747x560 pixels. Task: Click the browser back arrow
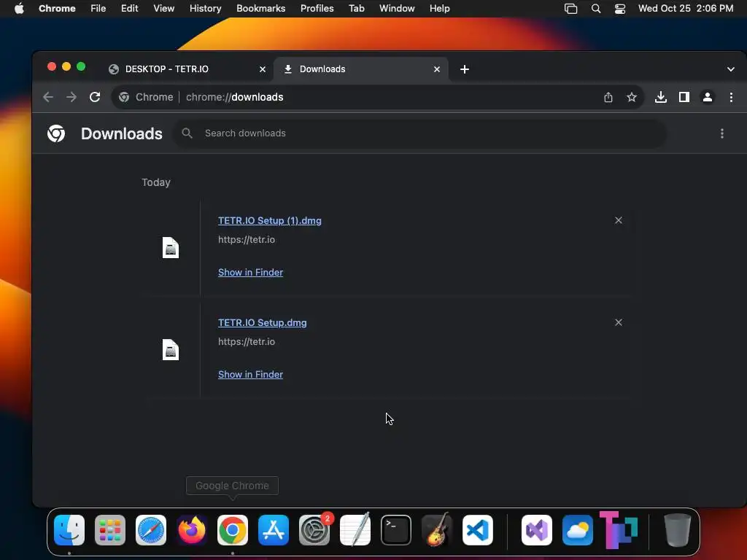tap(47, 97)
